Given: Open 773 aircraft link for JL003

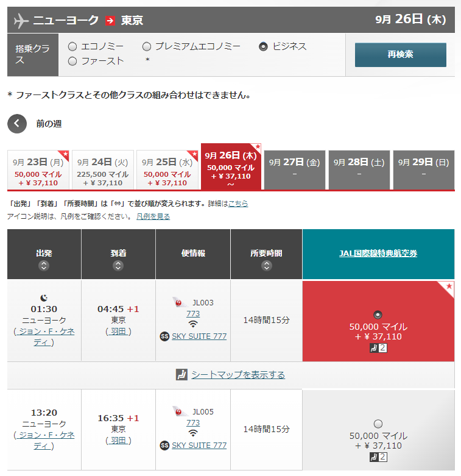Looking at the screenshot, I should click(x=193, y=314).
